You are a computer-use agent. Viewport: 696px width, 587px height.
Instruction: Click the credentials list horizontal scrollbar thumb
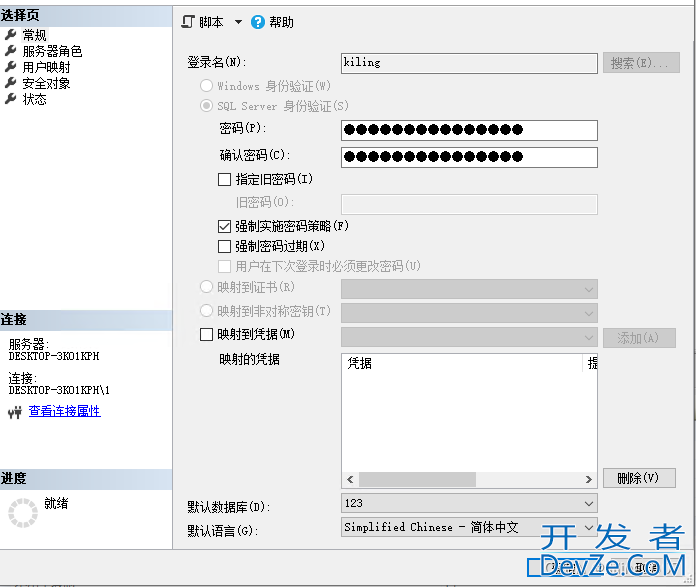coord(417,480)
